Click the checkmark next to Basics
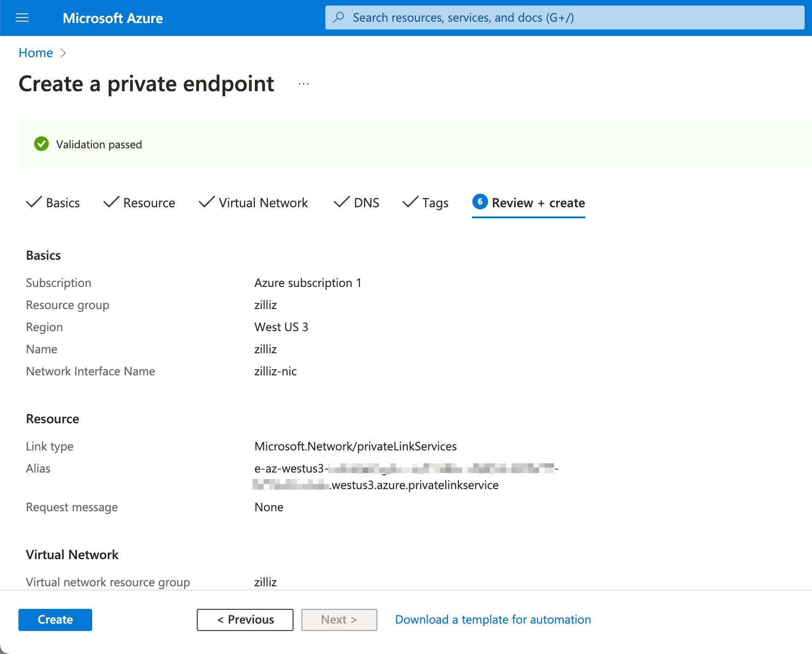This screenshot has height=654, width=812. [x=34, y=202]
